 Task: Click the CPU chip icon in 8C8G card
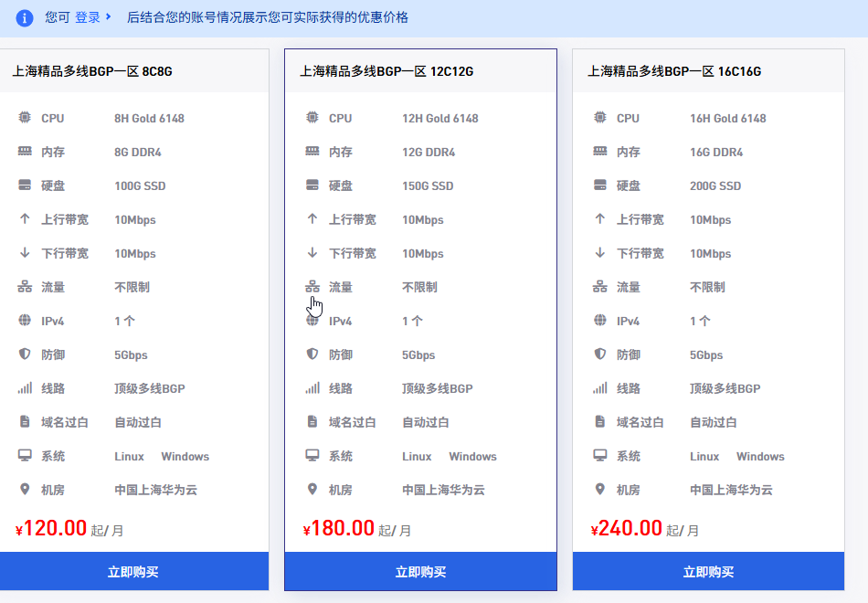tap(25, 118)
